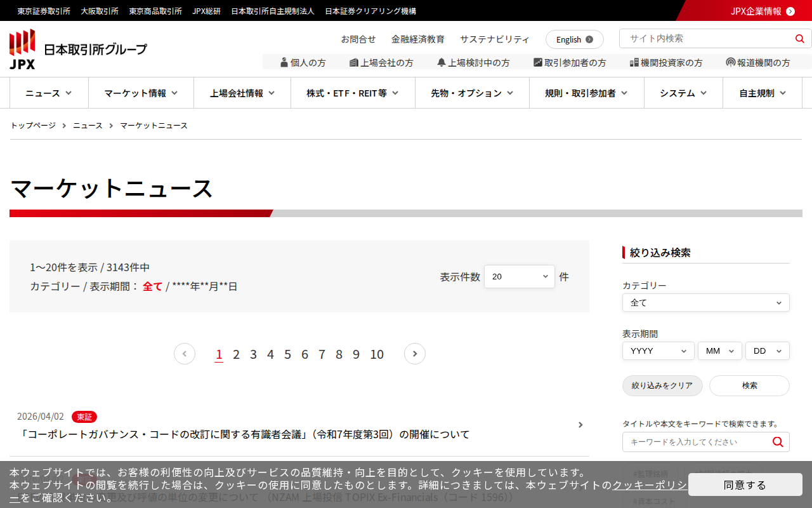Open the 東京商品取引所 link
This screenshot has height=508, width=812.
point(155,11)
